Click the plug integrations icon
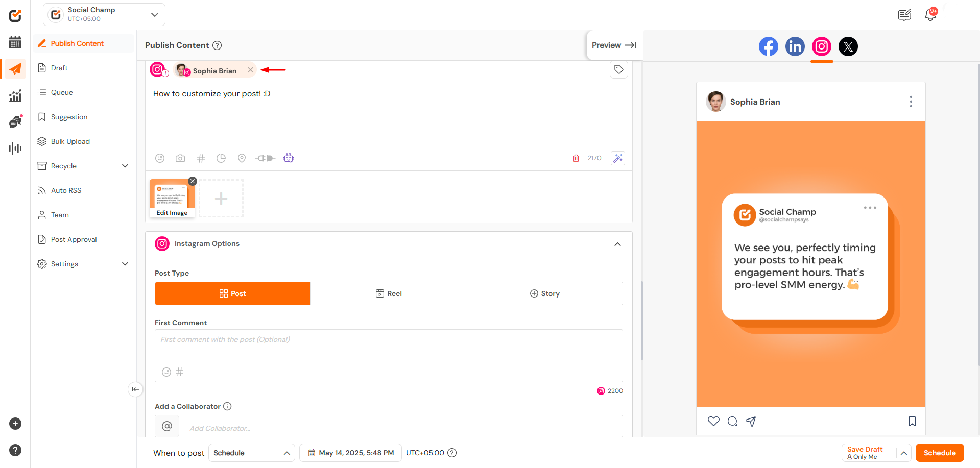Screen dimensions: 980x468 tap(265, 158)
